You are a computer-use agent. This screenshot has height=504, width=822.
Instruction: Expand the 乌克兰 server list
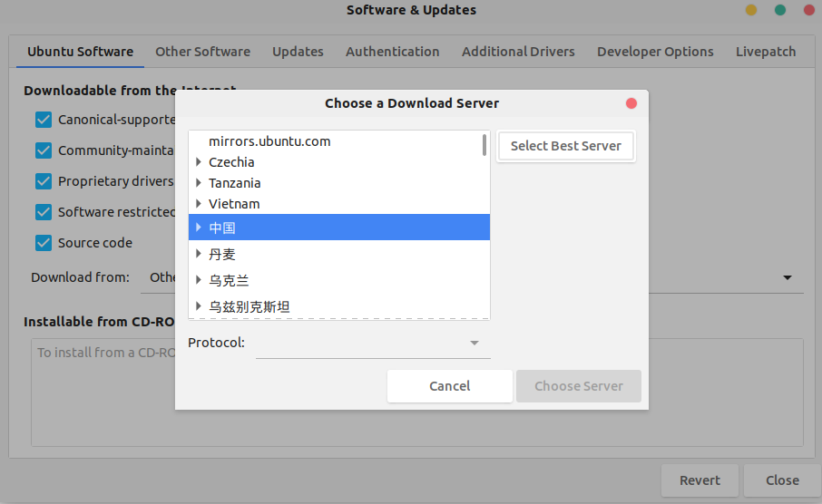click(199, 280)
